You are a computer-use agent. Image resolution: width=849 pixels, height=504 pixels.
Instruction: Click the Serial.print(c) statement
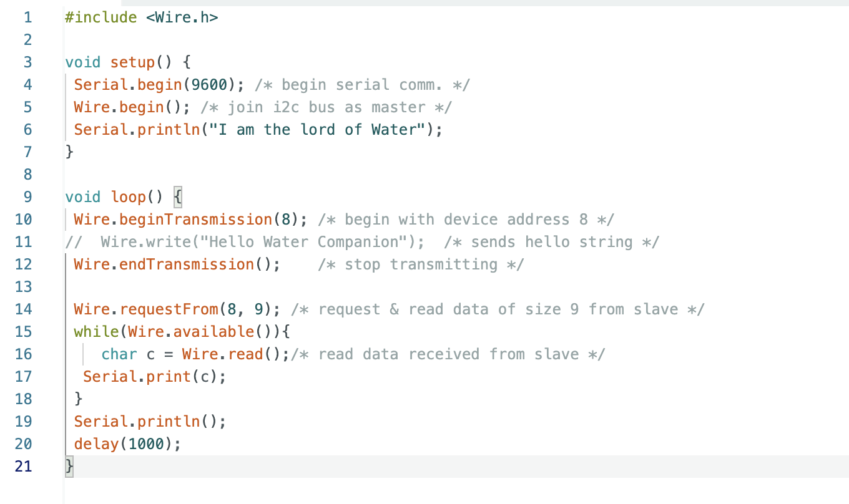(x=154, y=377)
